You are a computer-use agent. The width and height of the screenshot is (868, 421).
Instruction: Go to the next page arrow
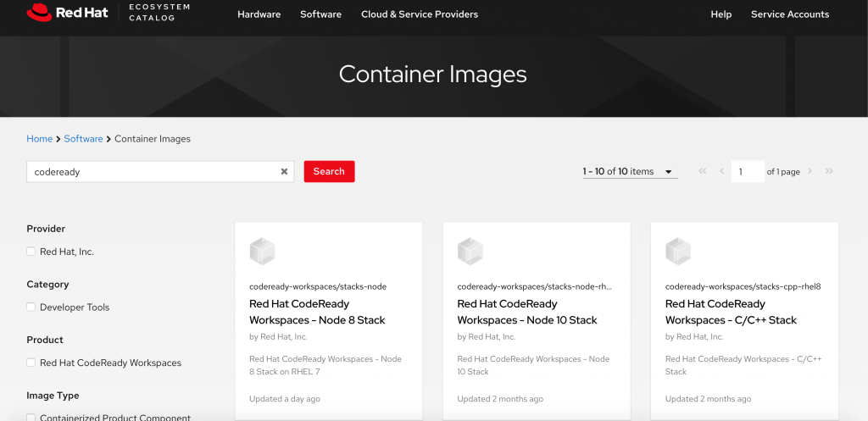coord(810,171)
